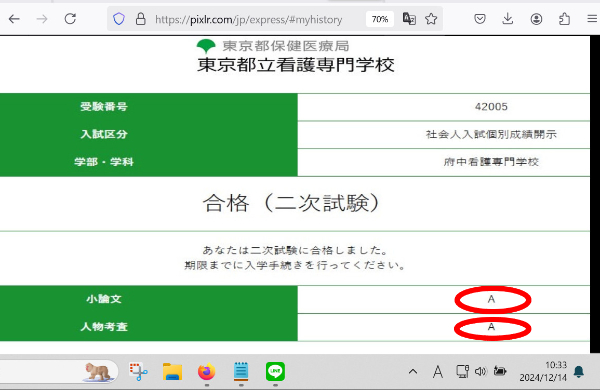Click the pixlr.com address bar
This screenshot has width=600, height=390.
249,20
